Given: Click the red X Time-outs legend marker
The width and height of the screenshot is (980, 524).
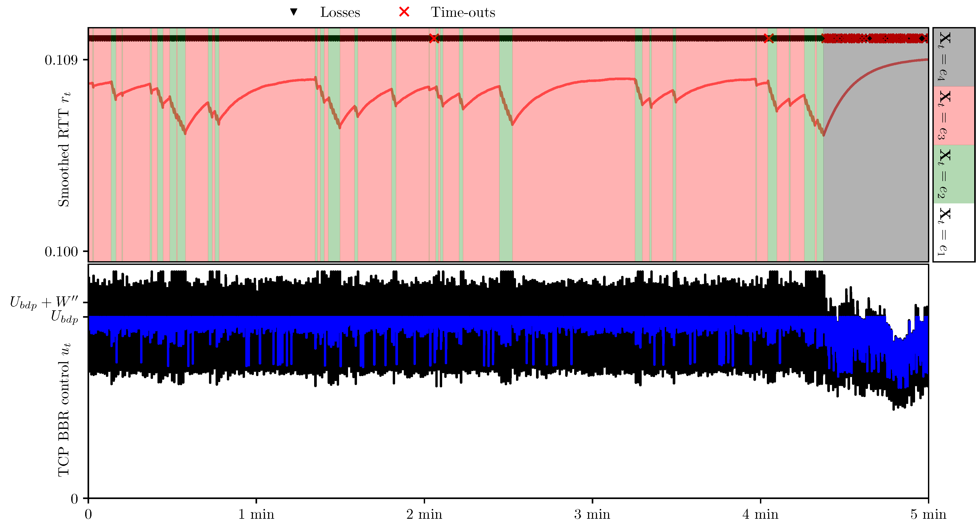Looking at the screenshot, I should tap(404, 12).
